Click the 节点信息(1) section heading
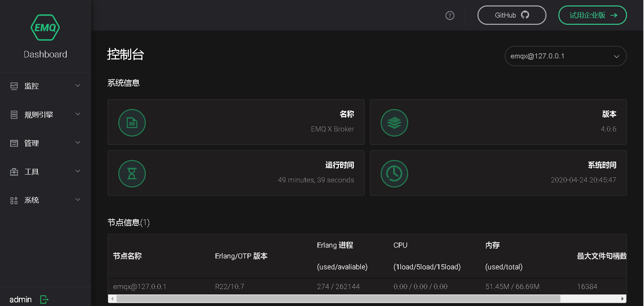The image size is (644, 306). tap(128, 223)
